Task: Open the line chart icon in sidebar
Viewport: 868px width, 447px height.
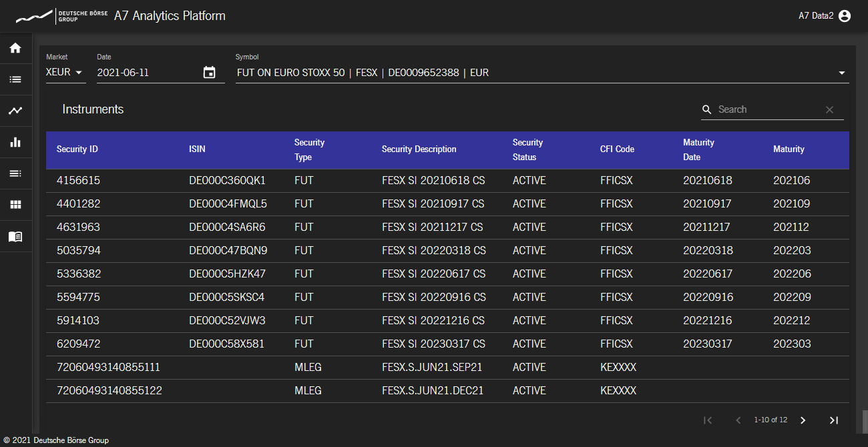Action: coord(15,111)
